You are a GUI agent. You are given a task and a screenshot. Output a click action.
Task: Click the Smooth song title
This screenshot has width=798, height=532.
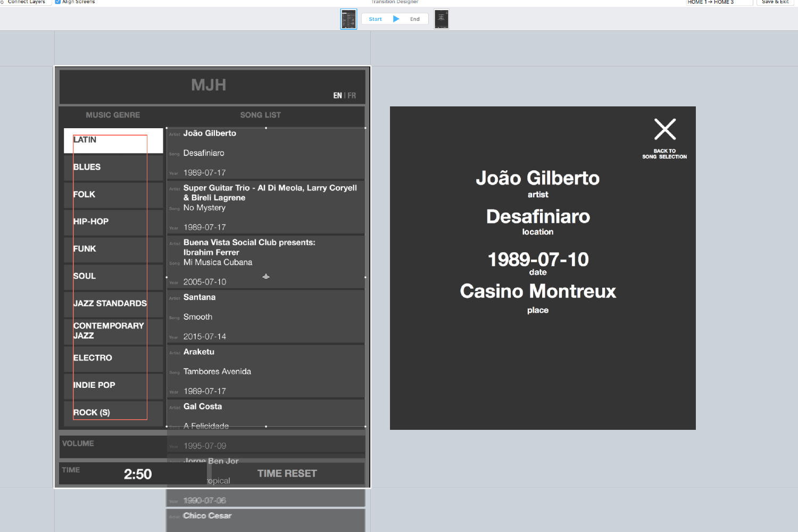(x=198, y=317)
